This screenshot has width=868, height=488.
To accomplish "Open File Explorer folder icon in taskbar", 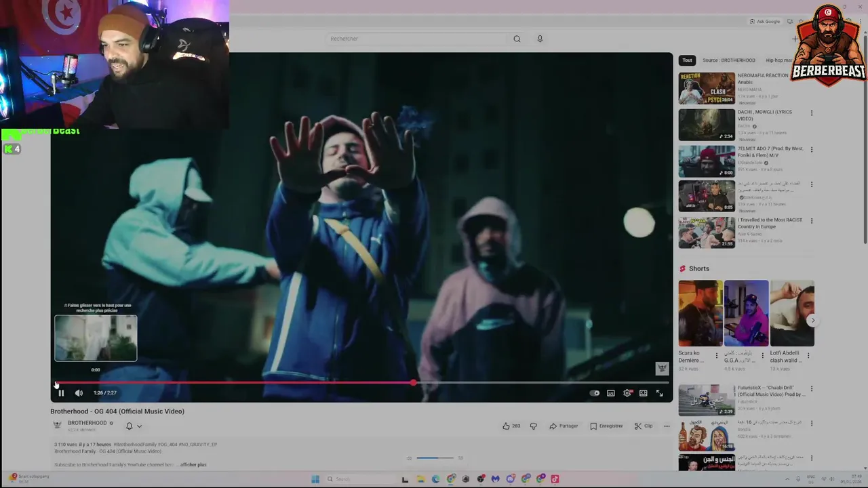I will coord(420,479).
